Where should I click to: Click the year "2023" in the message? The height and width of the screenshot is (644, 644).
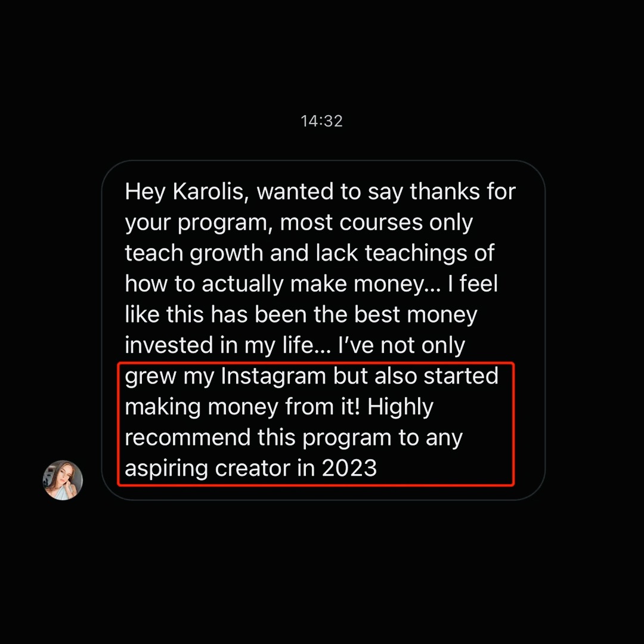pyautogui.click(x=349, y=468)
